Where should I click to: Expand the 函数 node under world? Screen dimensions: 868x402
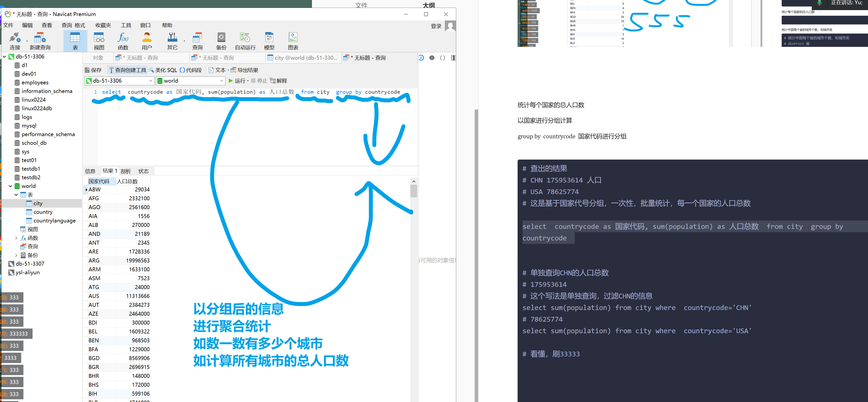(16, 238)
